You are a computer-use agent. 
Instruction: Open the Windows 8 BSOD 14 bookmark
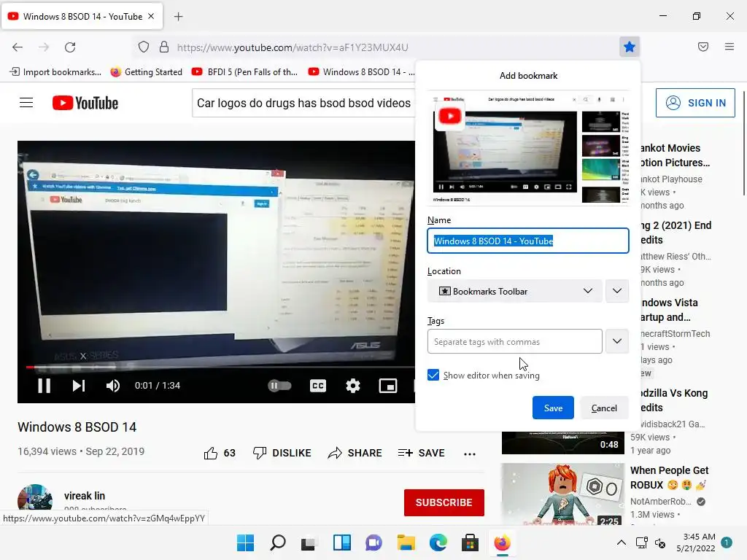point(361,72)
